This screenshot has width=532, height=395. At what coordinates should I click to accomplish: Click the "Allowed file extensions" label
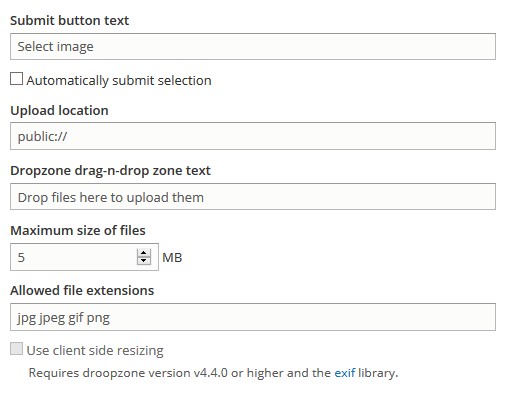82,290
